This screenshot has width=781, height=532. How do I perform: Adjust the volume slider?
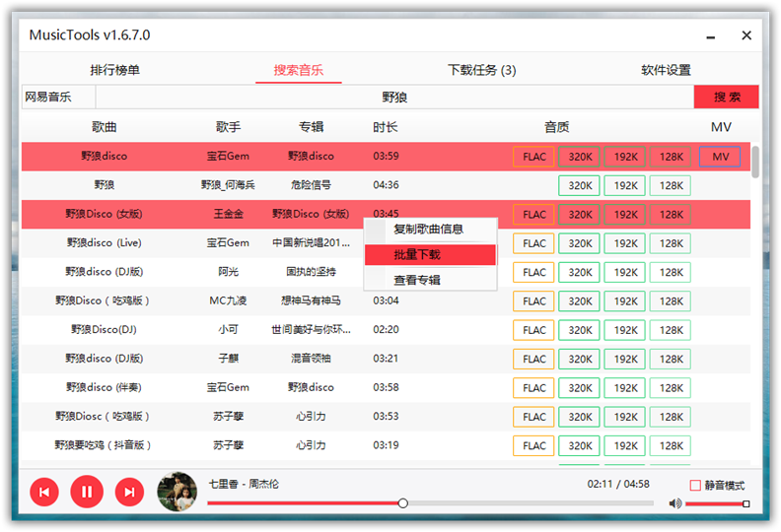[x=716, y=503]
